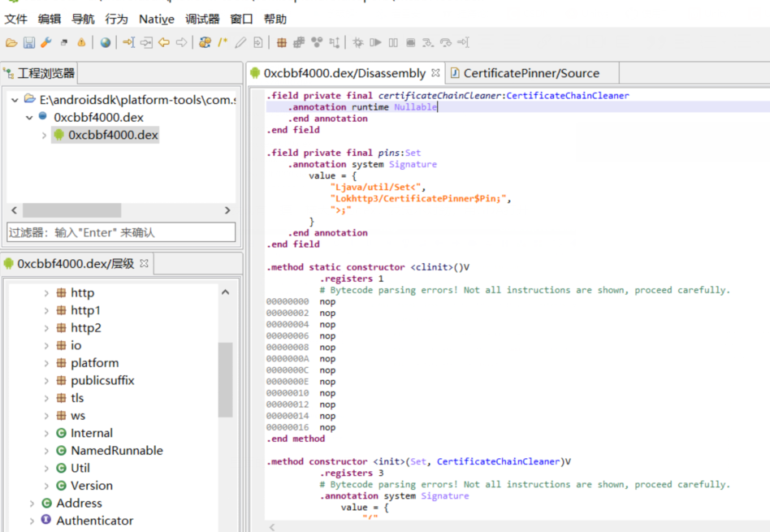Click the globe icon in toolbar

[106, 42]
